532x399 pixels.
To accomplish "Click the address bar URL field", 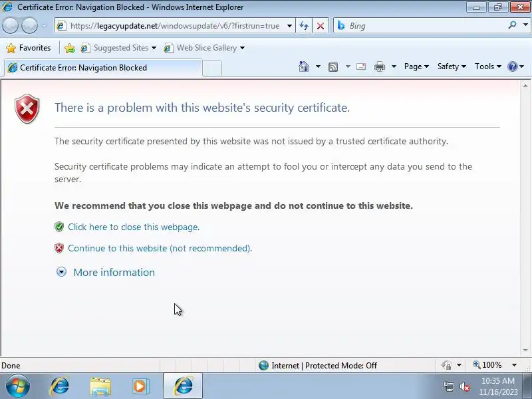I will tap(174, 26).
